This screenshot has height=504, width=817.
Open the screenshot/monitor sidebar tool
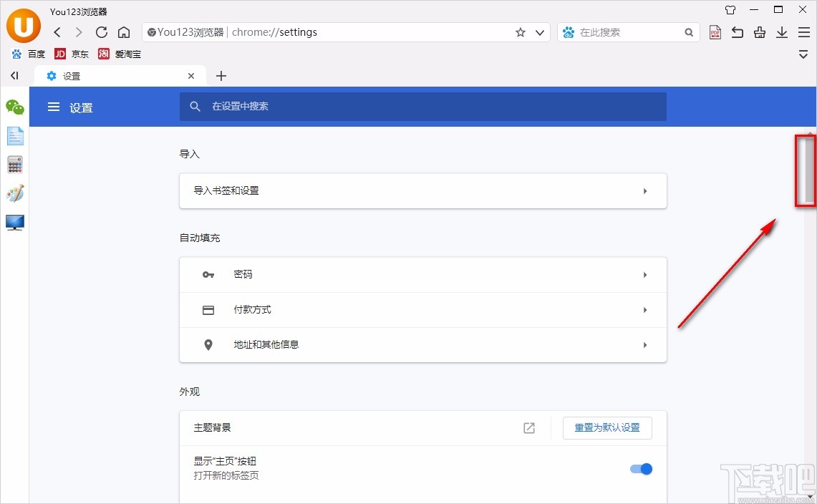point(14,223)
